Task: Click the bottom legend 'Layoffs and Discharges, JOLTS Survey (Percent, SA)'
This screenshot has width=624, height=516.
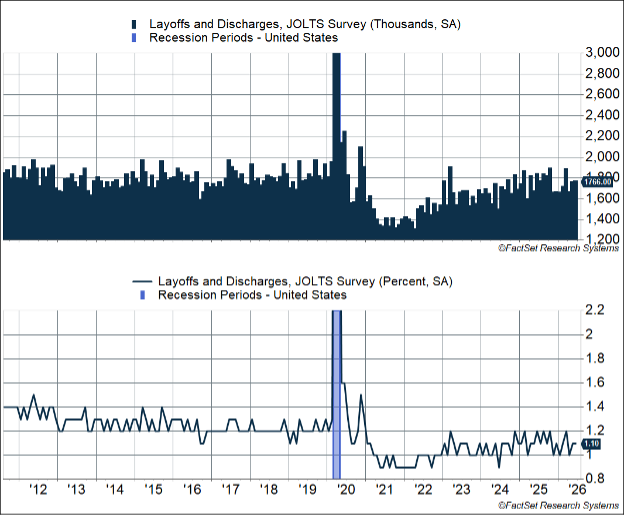Action: 305,281
